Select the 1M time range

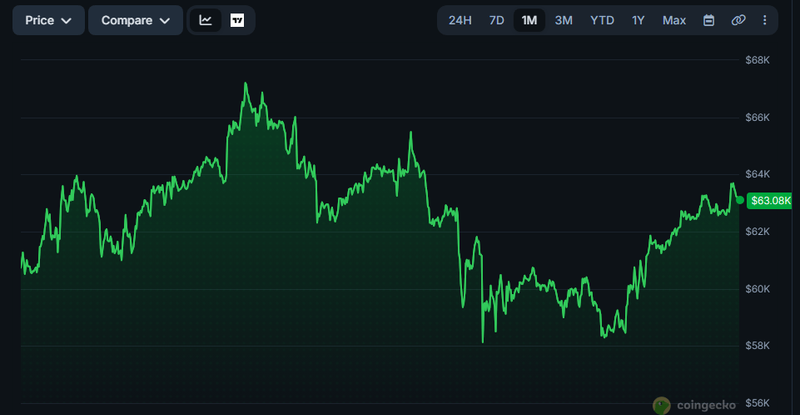[x=529, y=20]
